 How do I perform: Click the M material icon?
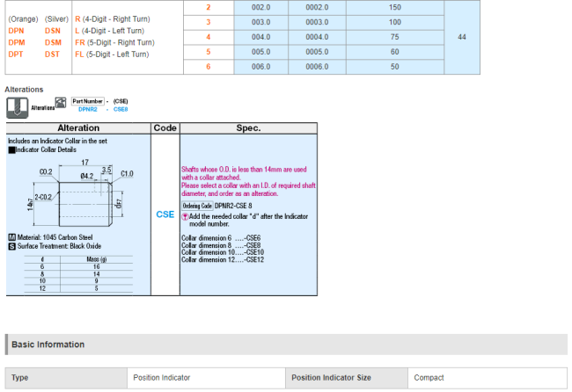click(x=11, y=237)
